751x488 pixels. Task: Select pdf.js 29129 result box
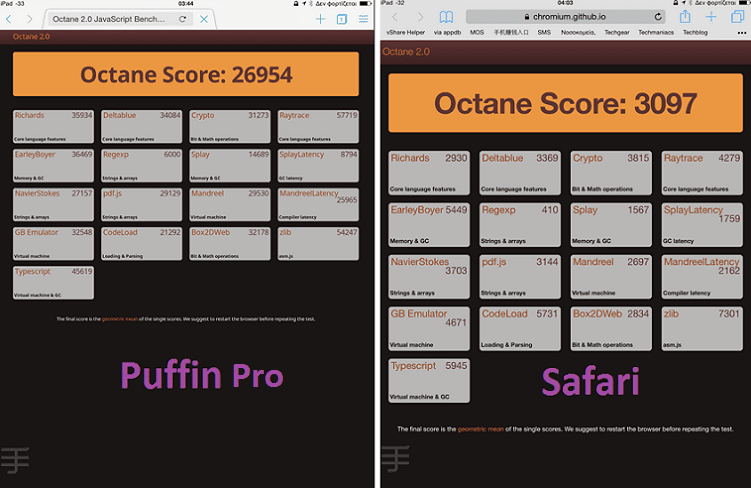(x=141, y=204)
